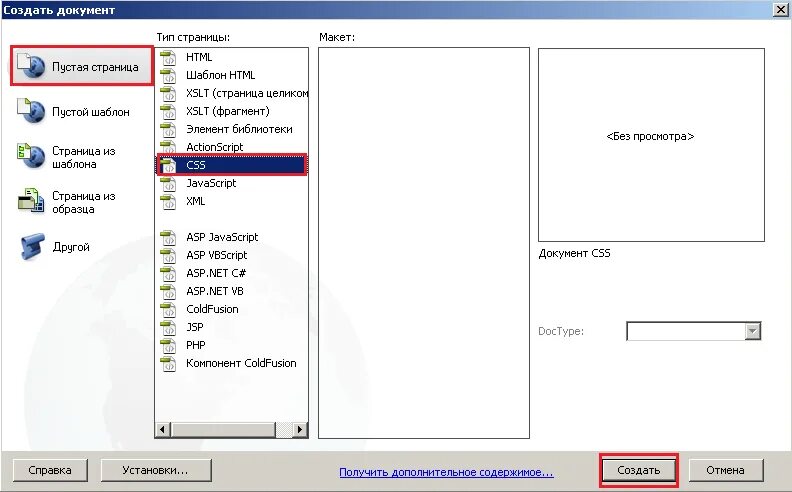The width and height of the screenshot is (792, 492).
Task: Click the icon beside ASP.NET VB
Action: (x=168, y=291)
